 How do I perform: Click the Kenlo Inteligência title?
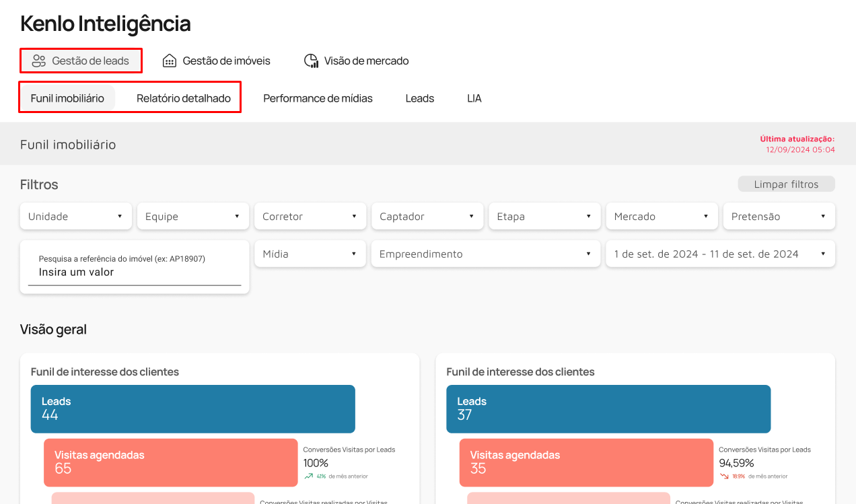click(x=106, y=24)
